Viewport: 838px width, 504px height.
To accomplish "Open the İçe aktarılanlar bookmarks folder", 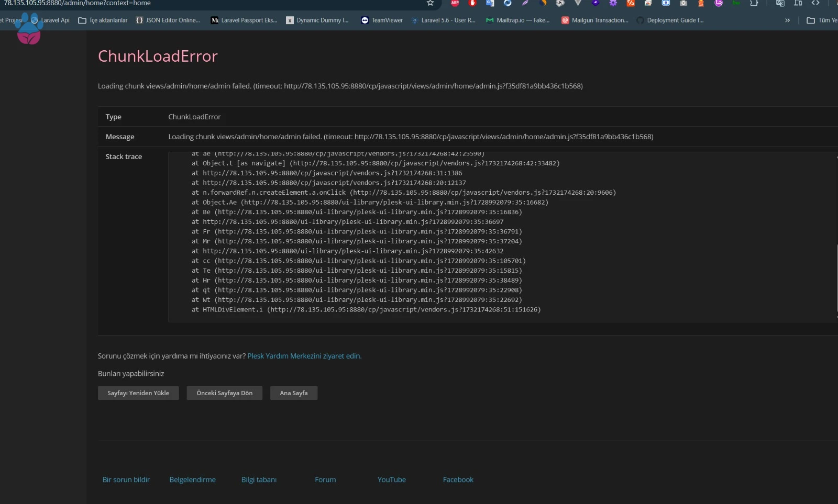I will coord(103,20).
